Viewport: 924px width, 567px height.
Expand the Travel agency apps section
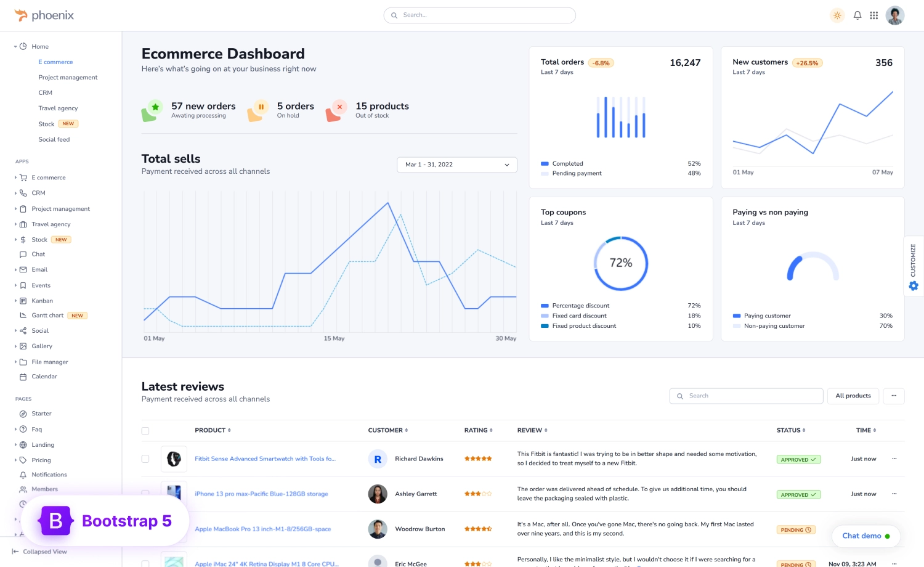pyautogui.click(x=15, y=224)
